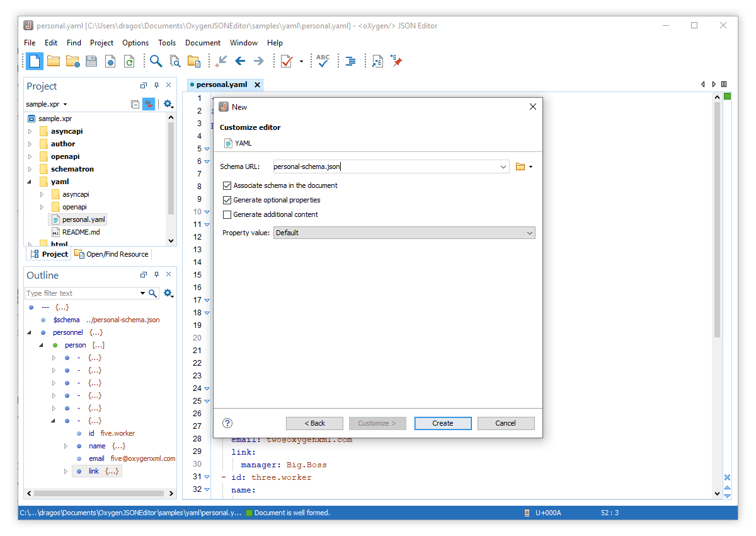Screen dimensions: 756x536
Task: Expand the asyncapi folder under sample.xpr
Action: pyautogui.click(x=30, y=131)
